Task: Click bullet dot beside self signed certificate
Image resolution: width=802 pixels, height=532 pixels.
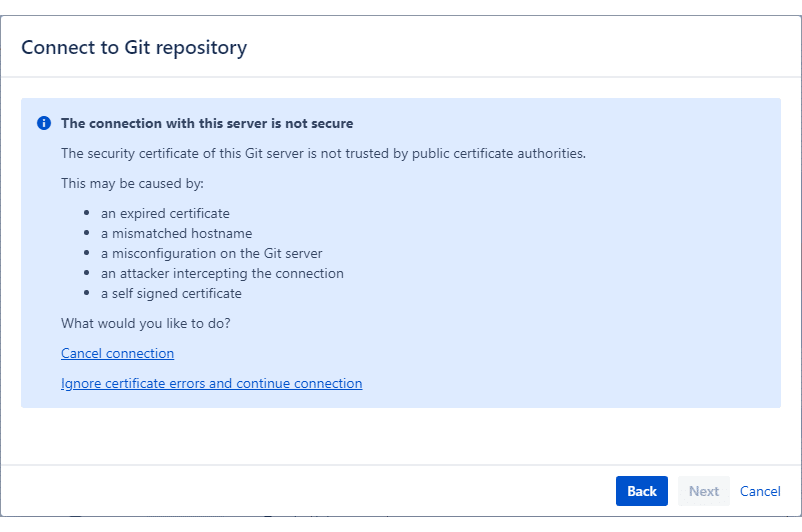Action: pos(87,293)
